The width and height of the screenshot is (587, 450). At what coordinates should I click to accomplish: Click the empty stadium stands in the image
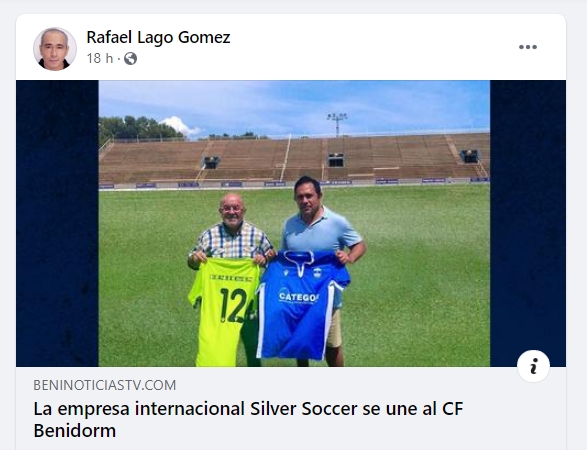[x=294, y=159]
